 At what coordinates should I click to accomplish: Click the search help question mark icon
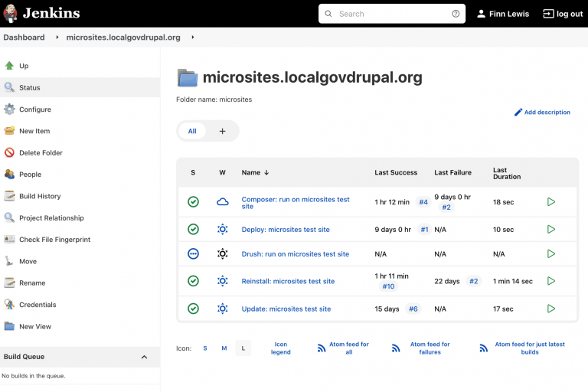[x=456, y=14]
